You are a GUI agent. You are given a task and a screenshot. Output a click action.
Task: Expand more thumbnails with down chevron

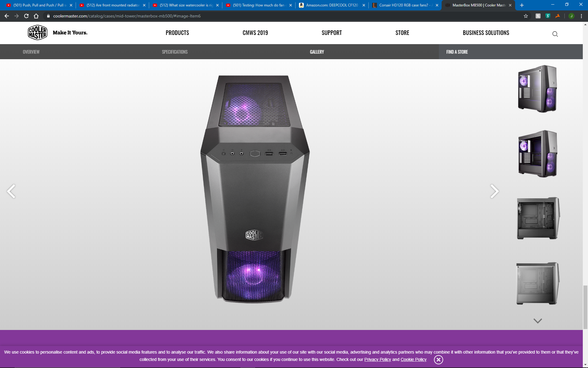(x=538, y=321)
